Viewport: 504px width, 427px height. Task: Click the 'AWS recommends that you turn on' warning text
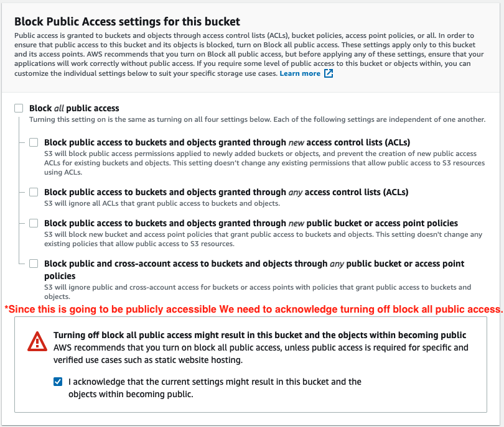pos(261,347)
